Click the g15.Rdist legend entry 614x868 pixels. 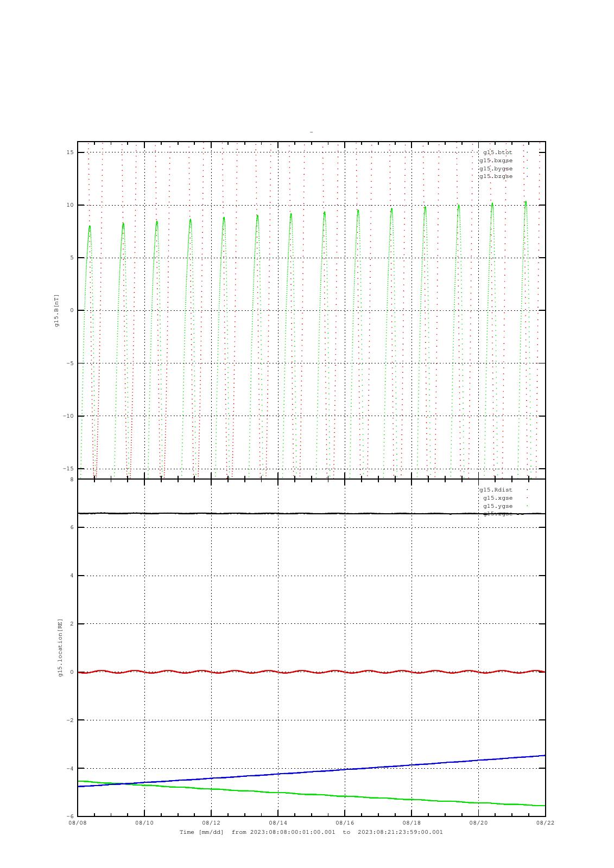click(496, 490)
